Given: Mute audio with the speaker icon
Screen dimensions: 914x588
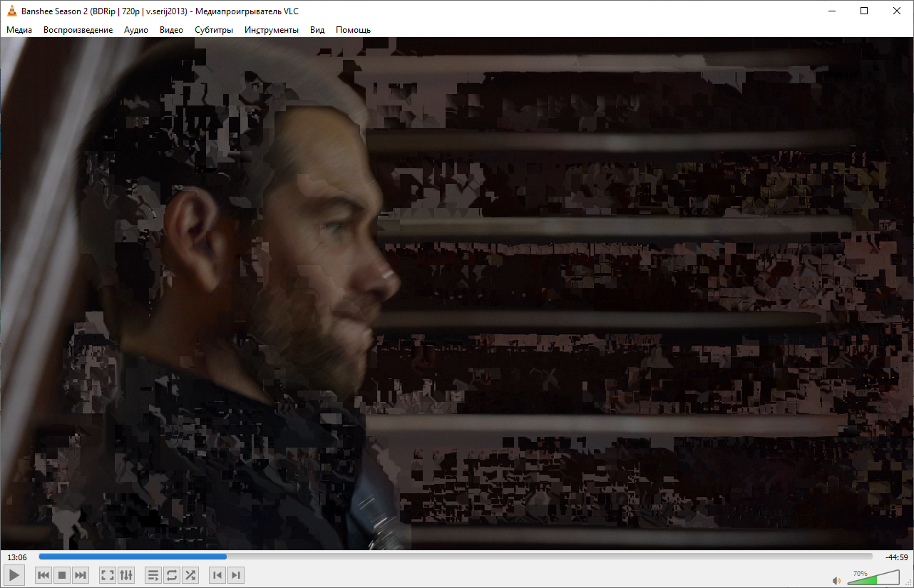Looking at the screenshot, I should tap(837, 579).
